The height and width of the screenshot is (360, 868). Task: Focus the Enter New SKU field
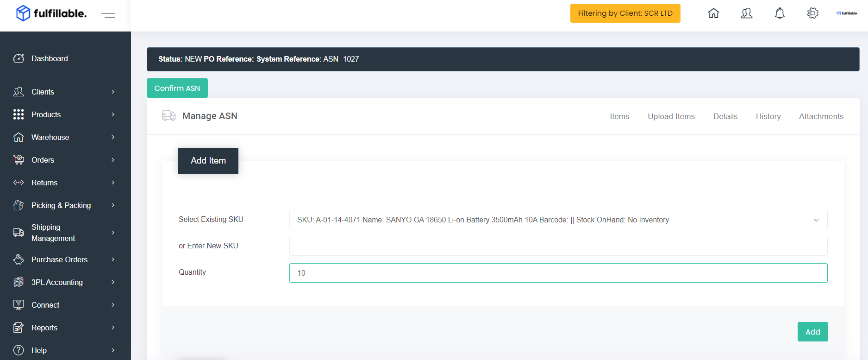point(558,246)
